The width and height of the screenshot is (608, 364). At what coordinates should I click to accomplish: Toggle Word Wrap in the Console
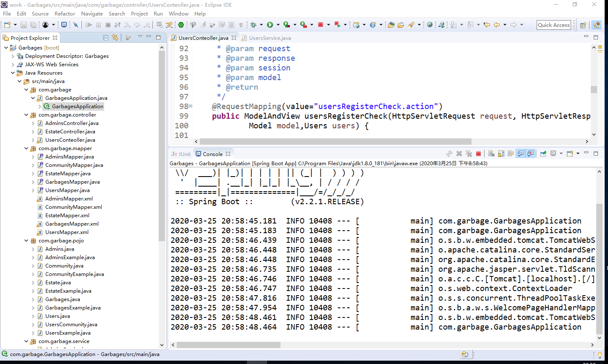coord(511,154)
